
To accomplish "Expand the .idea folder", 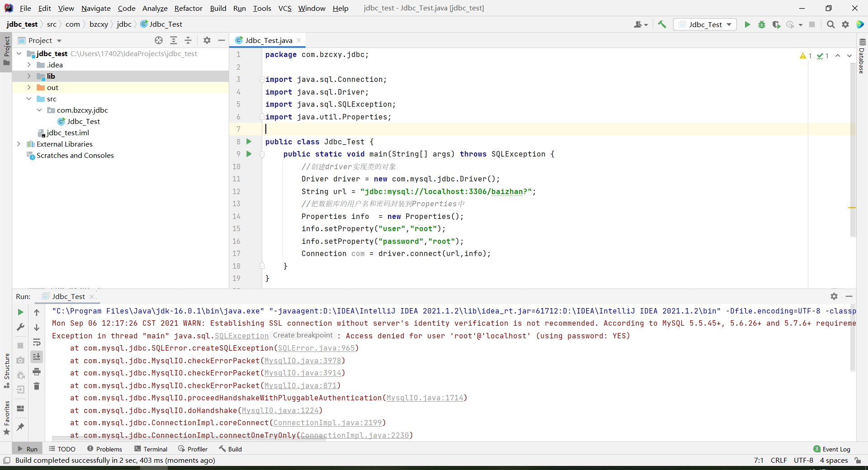I will (x=29, y=65).
